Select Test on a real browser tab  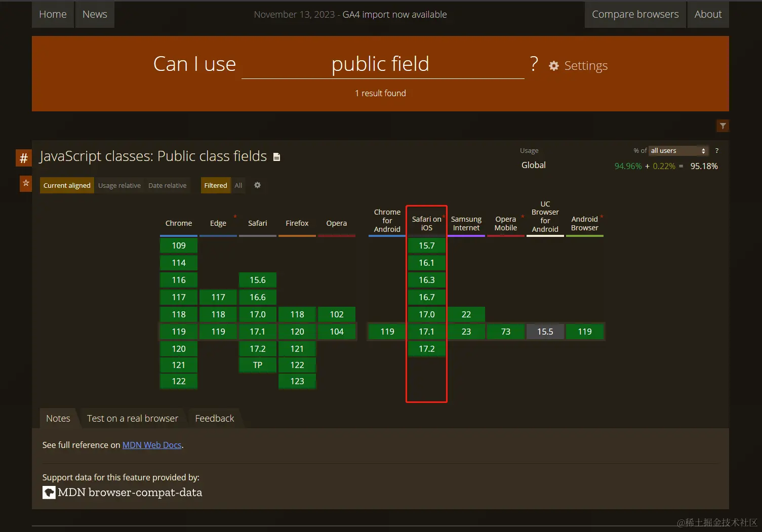tap(133, 418)
